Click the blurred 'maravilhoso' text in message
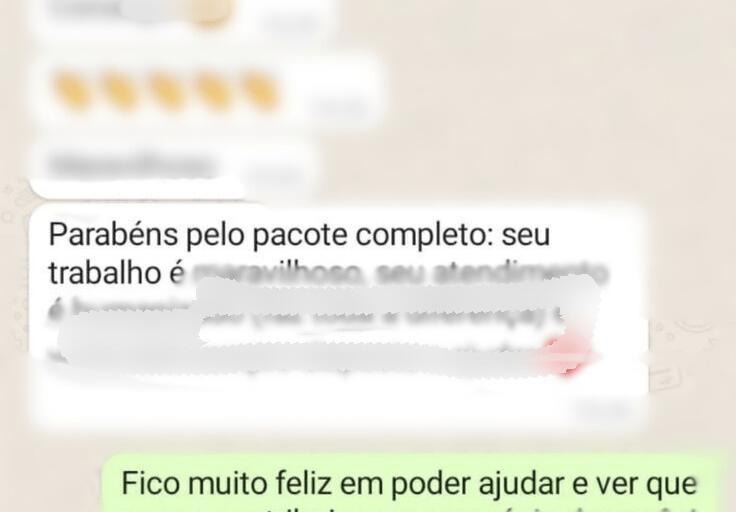736x512 pixels. pyautogui.click(x=279, y=272)
